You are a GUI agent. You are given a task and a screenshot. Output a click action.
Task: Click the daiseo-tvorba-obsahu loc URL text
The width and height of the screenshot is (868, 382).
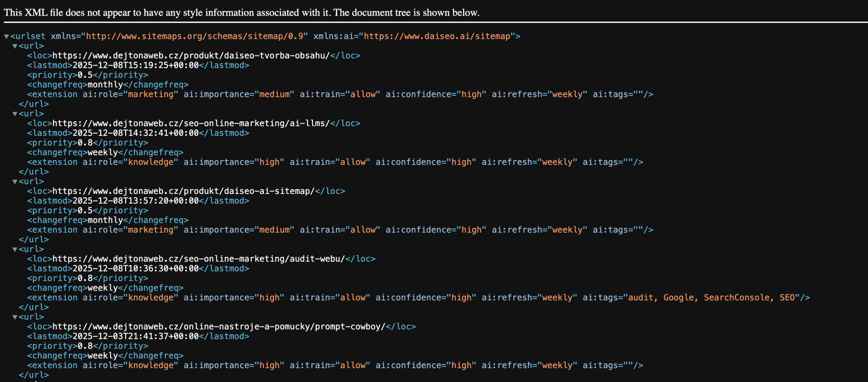pos(191,56)
